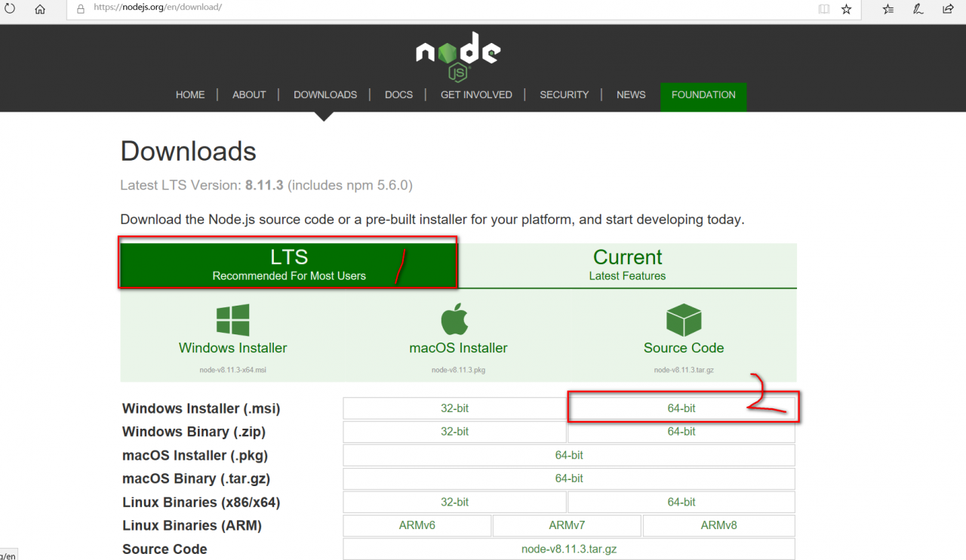Download macOS Binary (.tar.gz) 64-bit
966x560 pixels.
[569, 478]
